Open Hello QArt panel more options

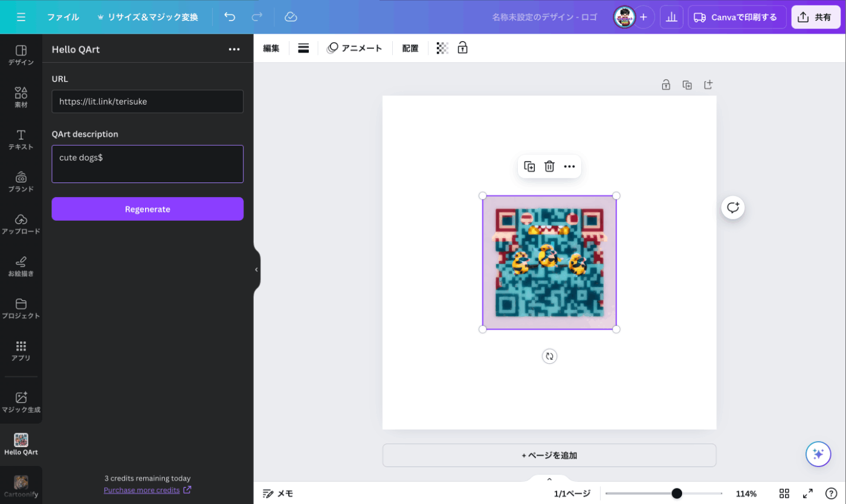click(234, 50)
